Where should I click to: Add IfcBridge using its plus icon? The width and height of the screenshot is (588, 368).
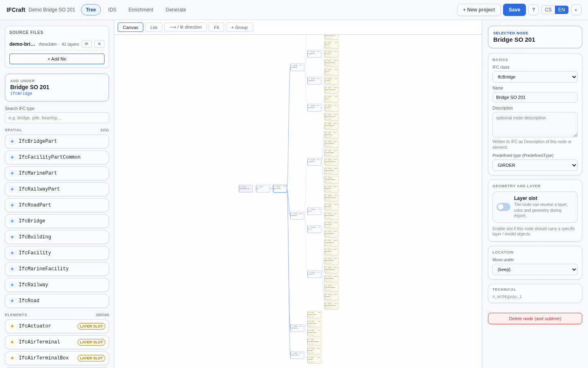12,221
